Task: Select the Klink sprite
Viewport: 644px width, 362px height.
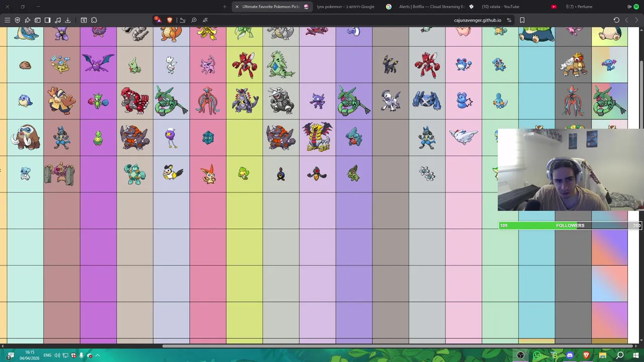Action: [427, 174]
